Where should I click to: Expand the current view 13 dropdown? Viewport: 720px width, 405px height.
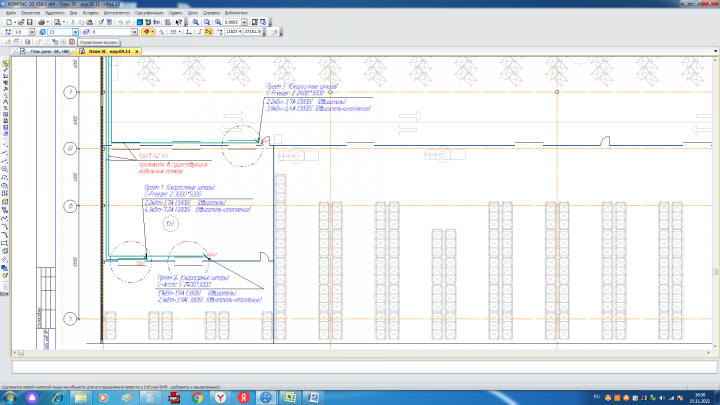75,32
